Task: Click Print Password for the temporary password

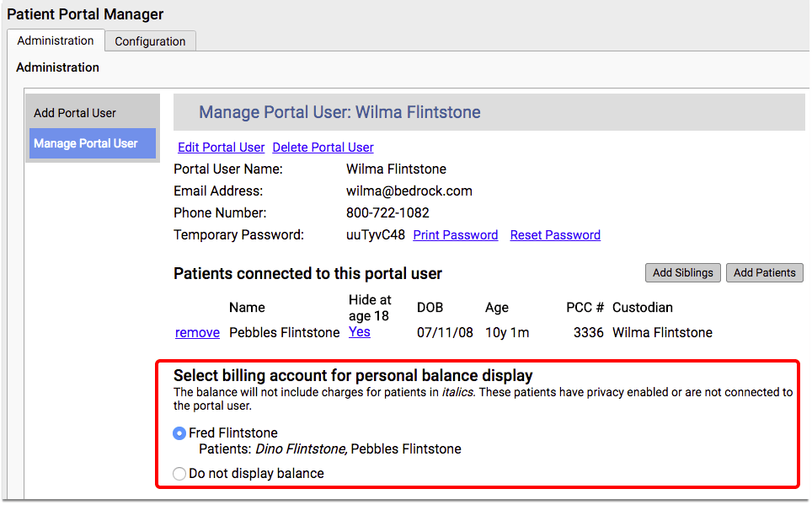Action: click(455, 234)
